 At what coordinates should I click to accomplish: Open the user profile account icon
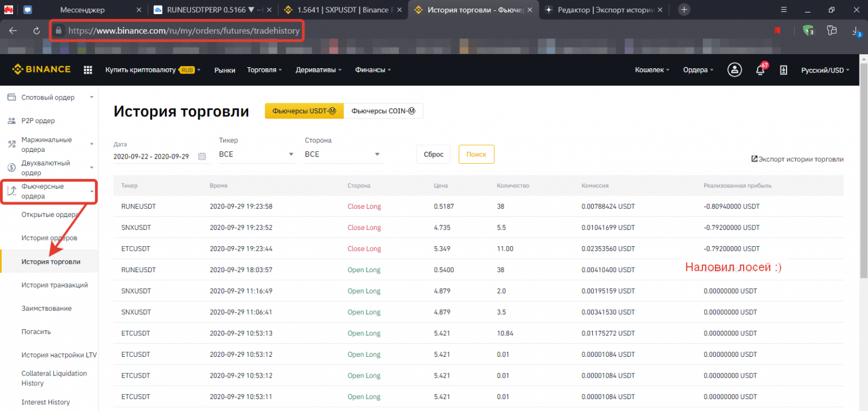tap(735, 70)
